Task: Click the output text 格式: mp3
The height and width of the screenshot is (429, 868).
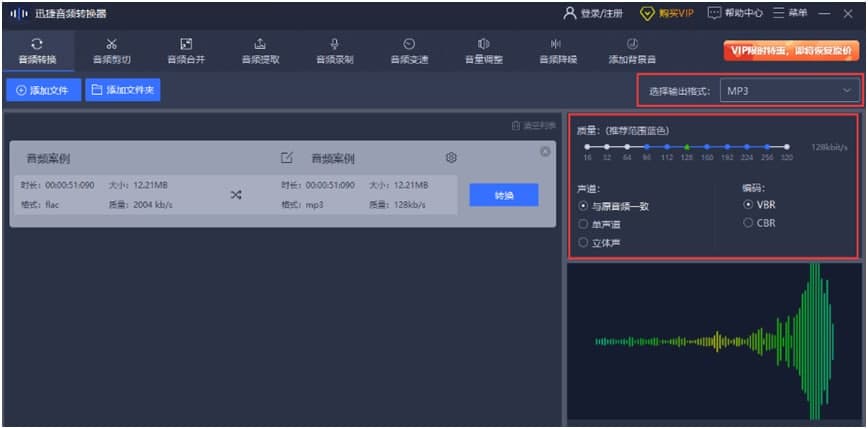Action: click(x=302, y=205)
